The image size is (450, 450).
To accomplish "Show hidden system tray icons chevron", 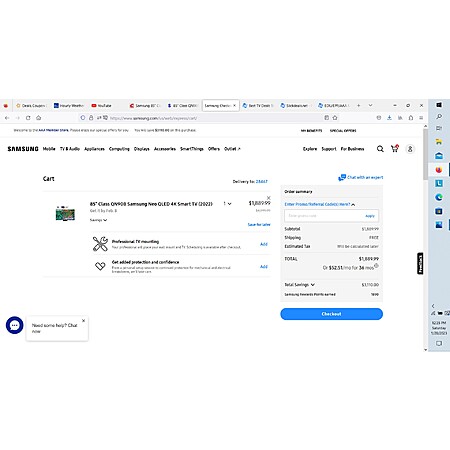I will (433, 306).
